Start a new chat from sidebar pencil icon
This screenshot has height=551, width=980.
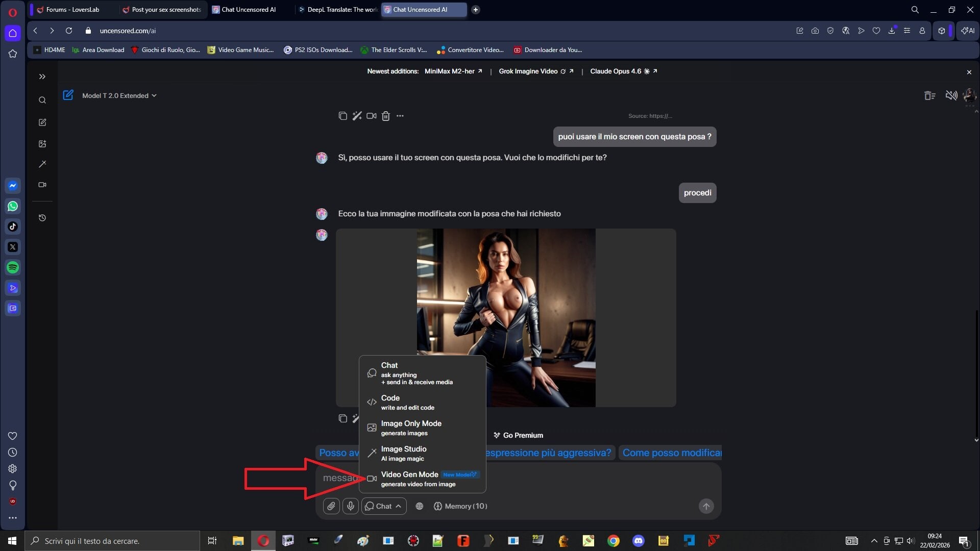42,122
